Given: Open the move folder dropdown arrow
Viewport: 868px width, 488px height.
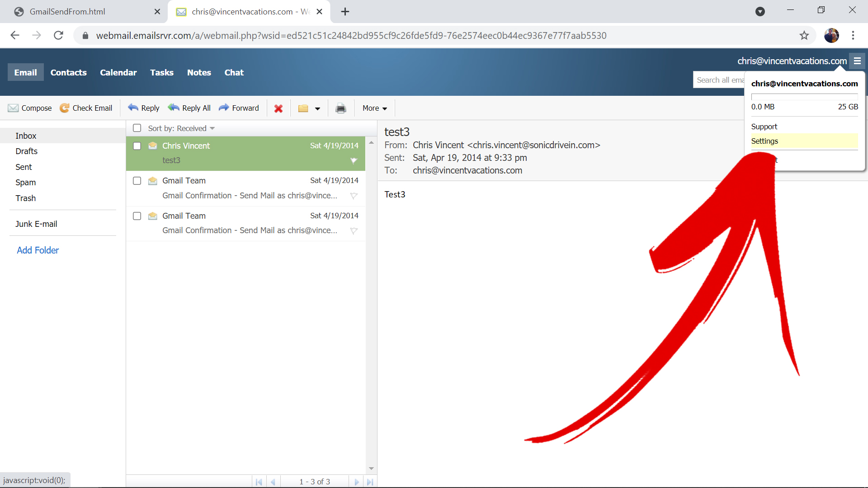Looking at the screenshot, I should coord(317,108).
